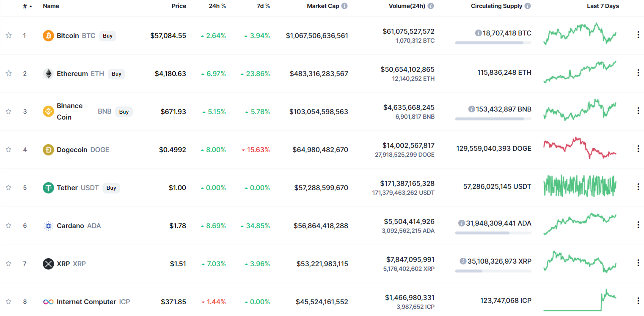Star the Internet Computer row
The image size is (644, 316).
8,302
